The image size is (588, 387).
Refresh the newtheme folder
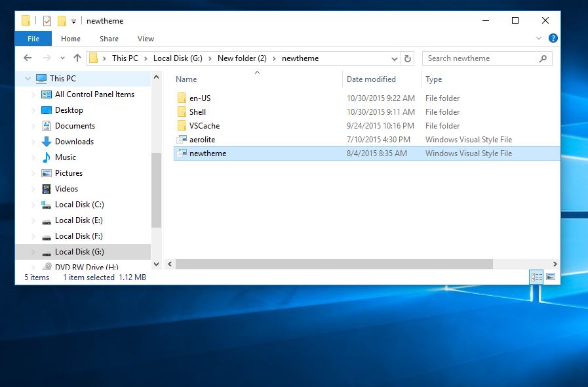[408, 58]
